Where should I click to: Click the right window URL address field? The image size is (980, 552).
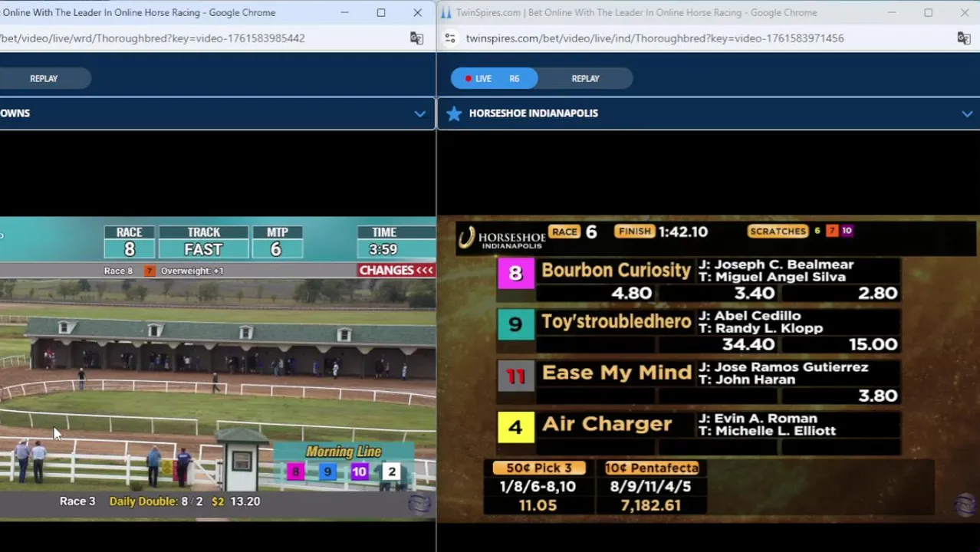pyautogui.click(x=655, y=38)
